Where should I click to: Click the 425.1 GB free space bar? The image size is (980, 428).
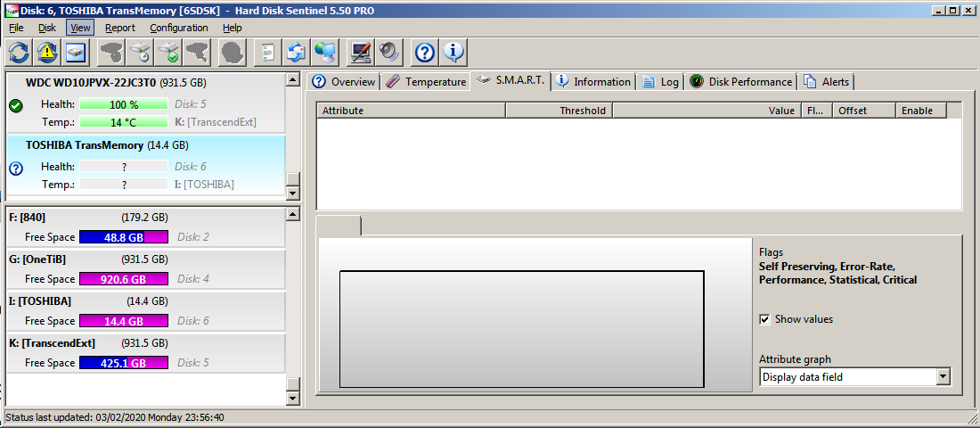tap(124, 363)
